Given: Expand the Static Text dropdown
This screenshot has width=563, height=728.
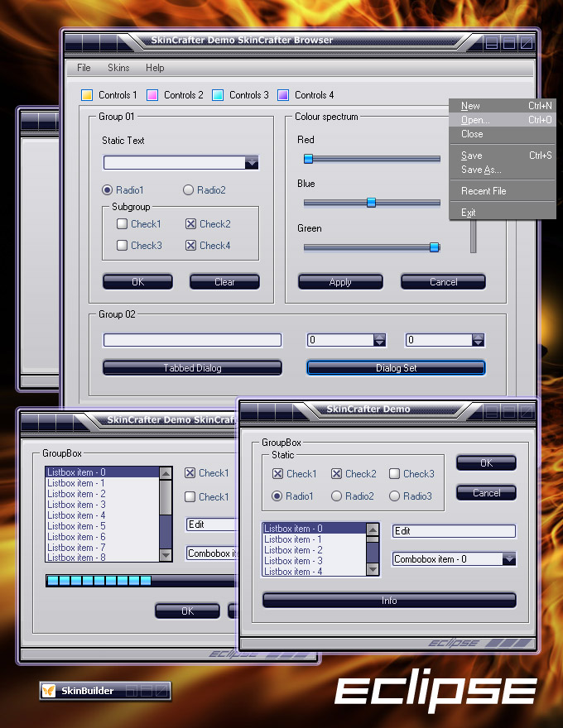Looking at the screenshot, I should click(252, 163).
